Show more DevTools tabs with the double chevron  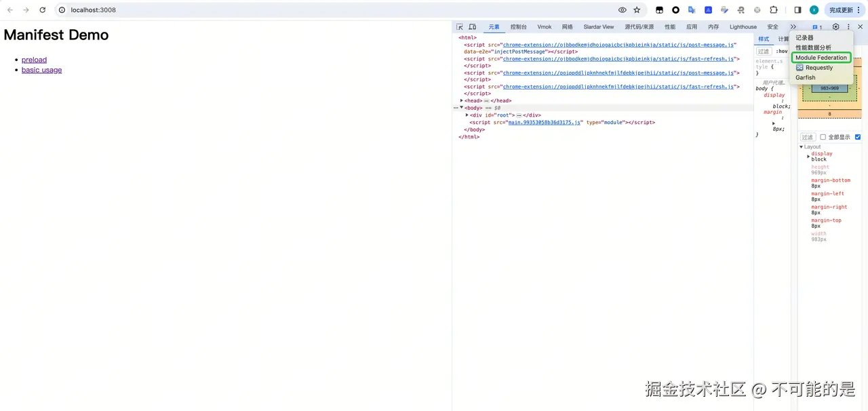point(793,27)
